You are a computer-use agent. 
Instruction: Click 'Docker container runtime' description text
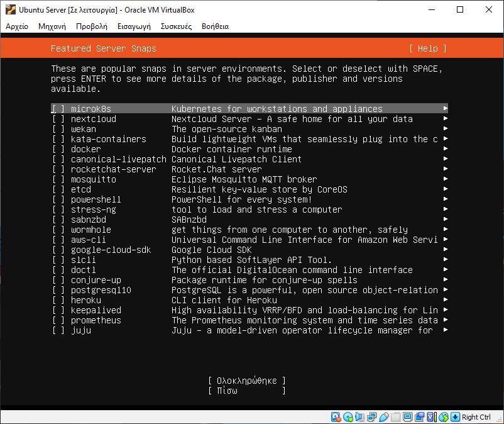(x=232, y=149)
